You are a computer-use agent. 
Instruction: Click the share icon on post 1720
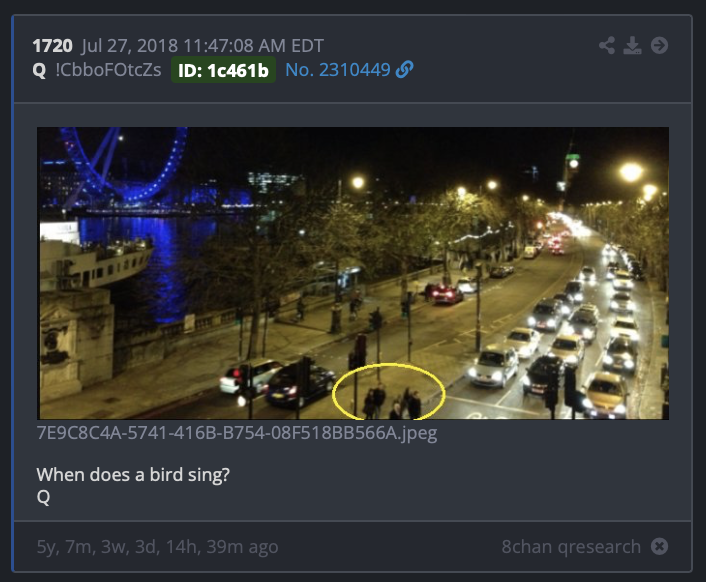pyautogui.click(x=607, y=45)
